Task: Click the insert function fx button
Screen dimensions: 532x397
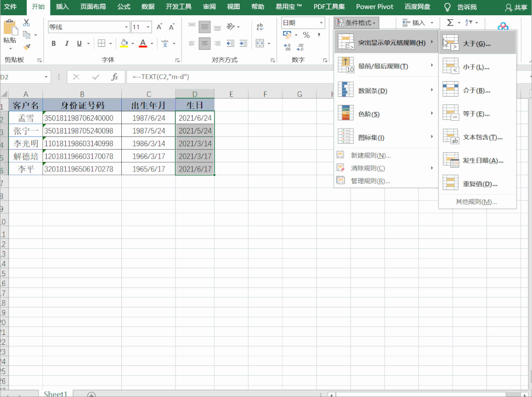Action: click(x=115, y=77)
